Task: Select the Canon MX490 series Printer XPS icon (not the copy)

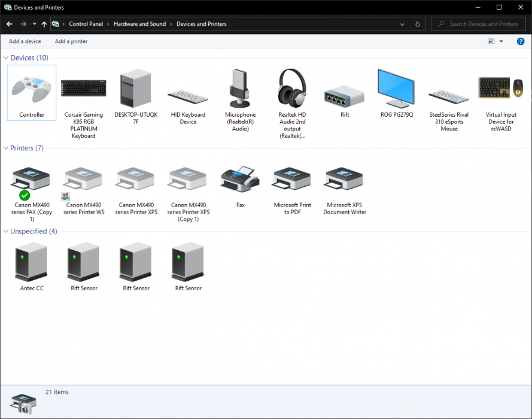Action: 136,178
